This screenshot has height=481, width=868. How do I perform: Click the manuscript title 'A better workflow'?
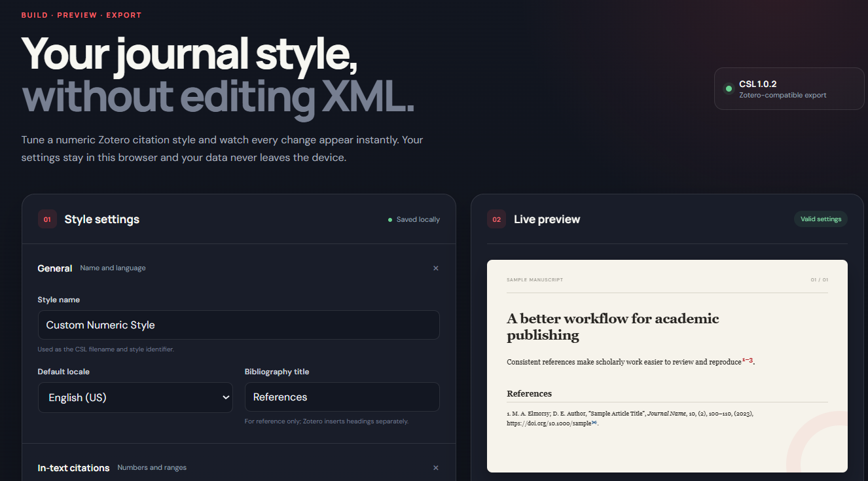tap(613, 327)
